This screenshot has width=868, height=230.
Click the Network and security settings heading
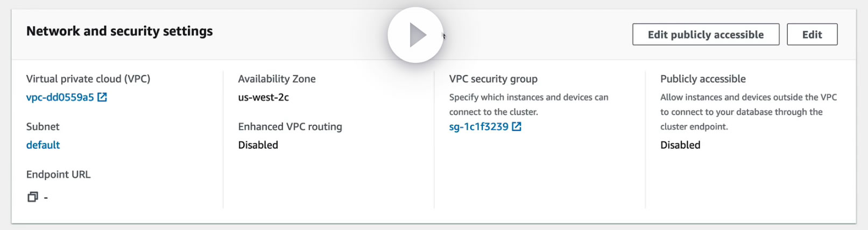coord(119,31)
